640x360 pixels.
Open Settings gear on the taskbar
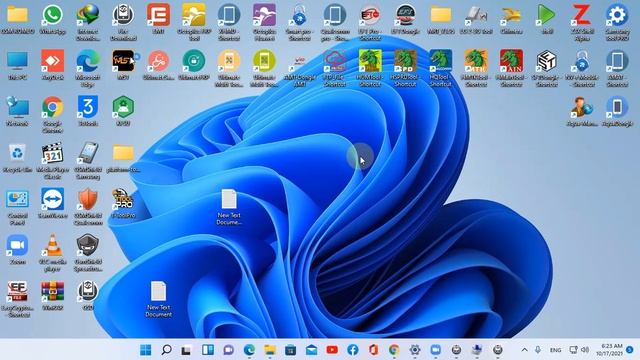(x=415, y=350)
